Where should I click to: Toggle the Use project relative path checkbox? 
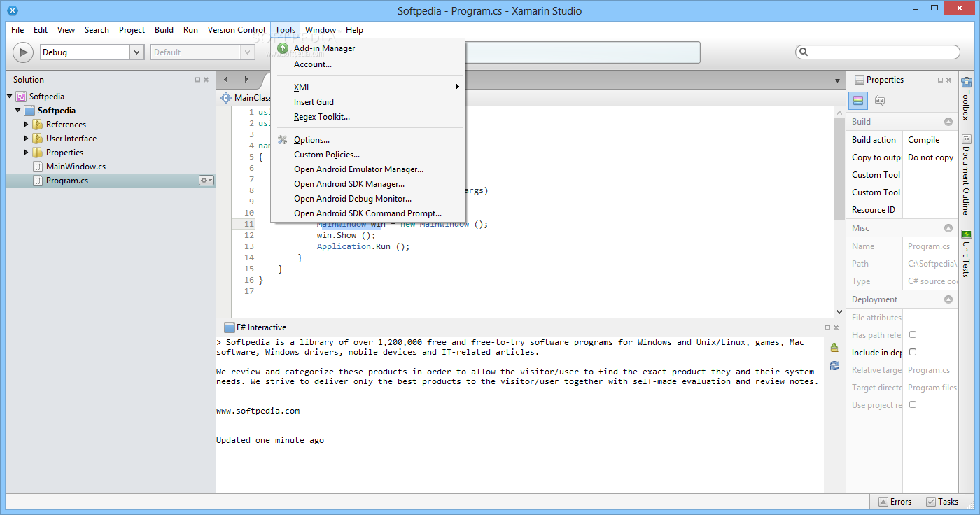[913, 404]
